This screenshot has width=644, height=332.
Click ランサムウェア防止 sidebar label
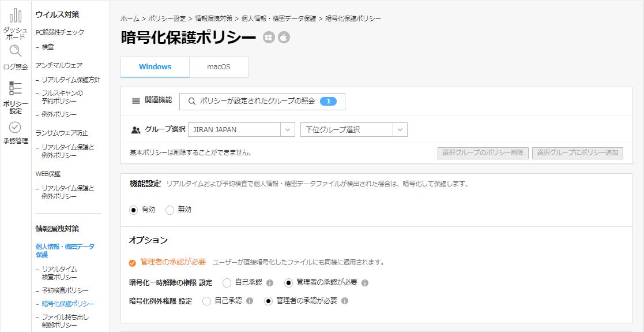(x=62, y=133)
